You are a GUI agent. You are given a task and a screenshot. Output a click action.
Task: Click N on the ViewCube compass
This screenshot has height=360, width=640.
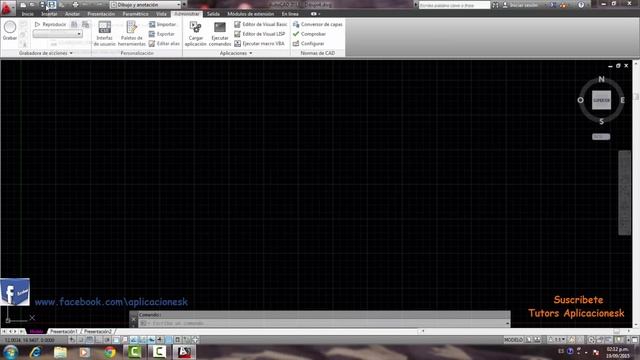[x=601, y=79]
